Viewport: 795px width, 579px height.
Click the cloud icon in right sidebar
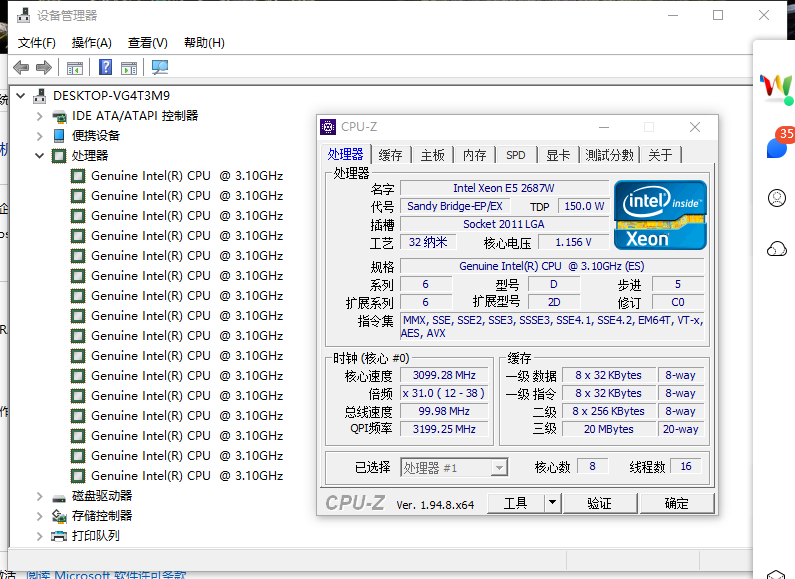pos(777,249)
